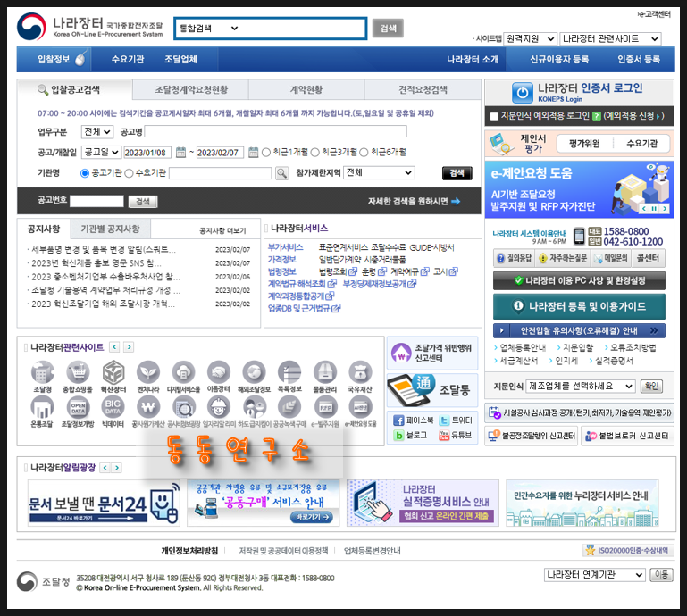This screenshot has height=616, width=687.
Task: Open the e-발주지원 RFP icon
Action: click(x=325, y=408)
